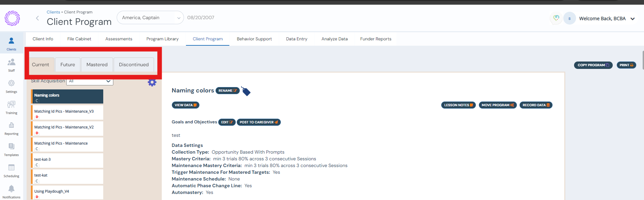Screen dimensions: 644x200
Task: Click the back arrow near Client Program title
Action: coord(37,18)
